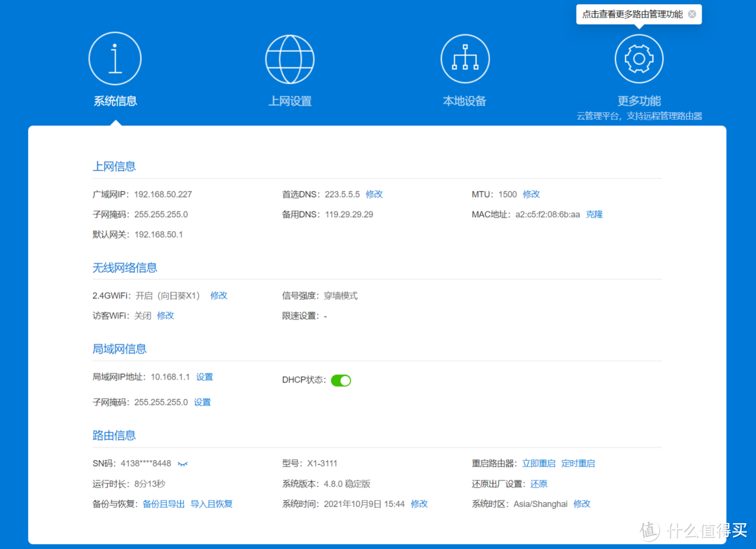Click 立即重启 to reboot the router
Image resolution: width=756 pixels, height=549 pixels.
coord(538,463)
